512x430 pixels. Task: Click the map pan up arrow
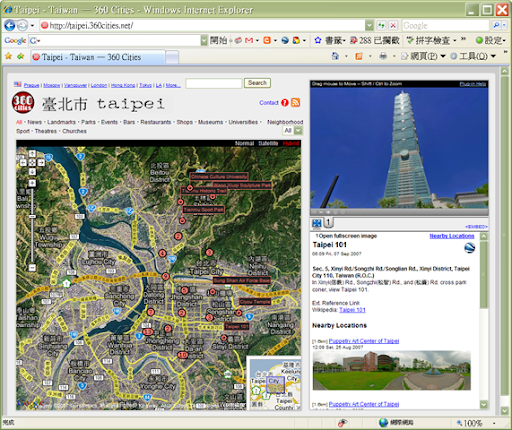[32, 154]
